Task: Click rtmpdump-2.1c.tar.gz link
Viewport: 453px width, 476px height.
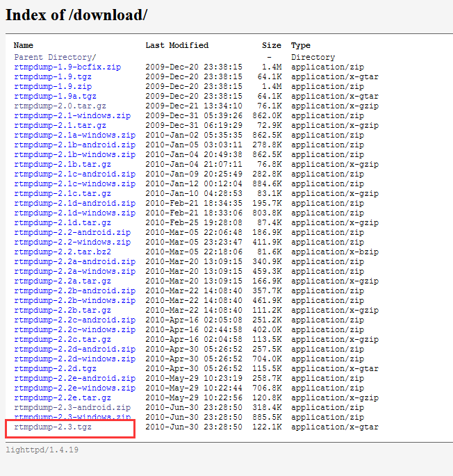Action: point(63,193)
